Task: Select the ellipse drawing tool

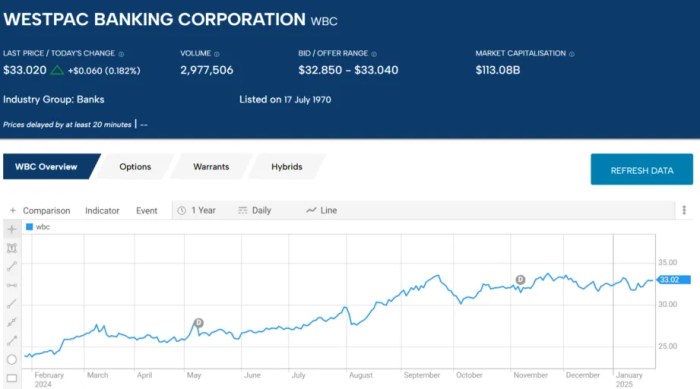Action: coord(12,360)
